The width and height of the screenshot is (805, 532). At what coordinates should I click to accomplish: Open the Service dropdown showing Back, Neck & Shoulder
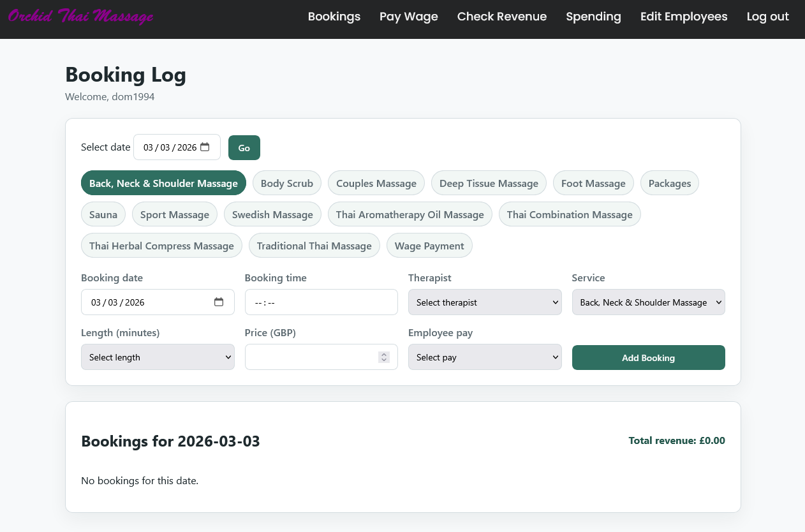click(648, 302)
